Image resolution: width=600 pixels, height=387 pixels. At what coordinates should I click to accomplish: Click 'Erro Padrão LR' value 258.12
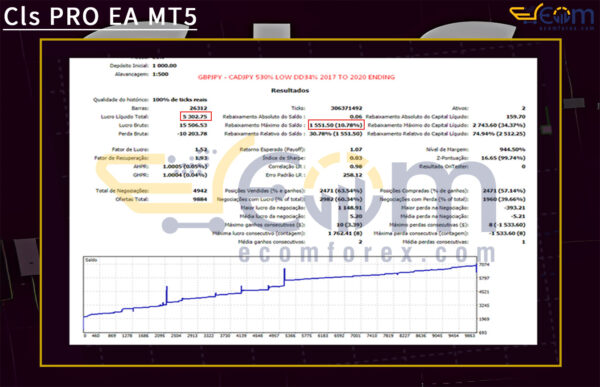pyautogui.click(x=352, y=175)
